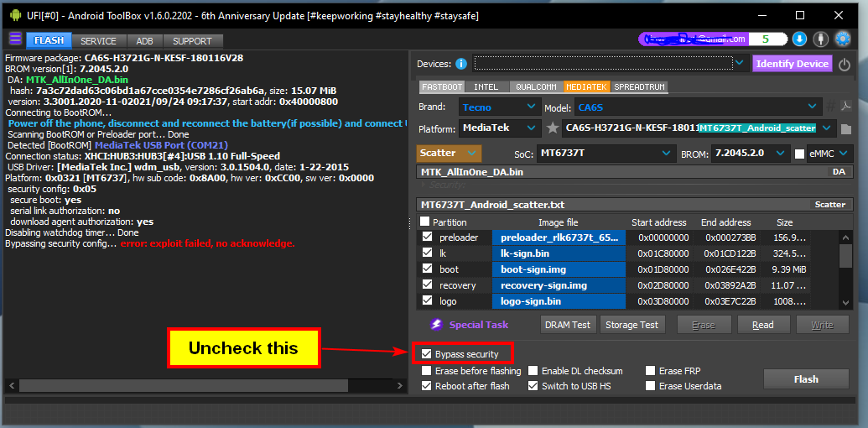Screen dimensions: 868x428
Task: Switch to the SUPPORT tab
Action: point(192,41)
